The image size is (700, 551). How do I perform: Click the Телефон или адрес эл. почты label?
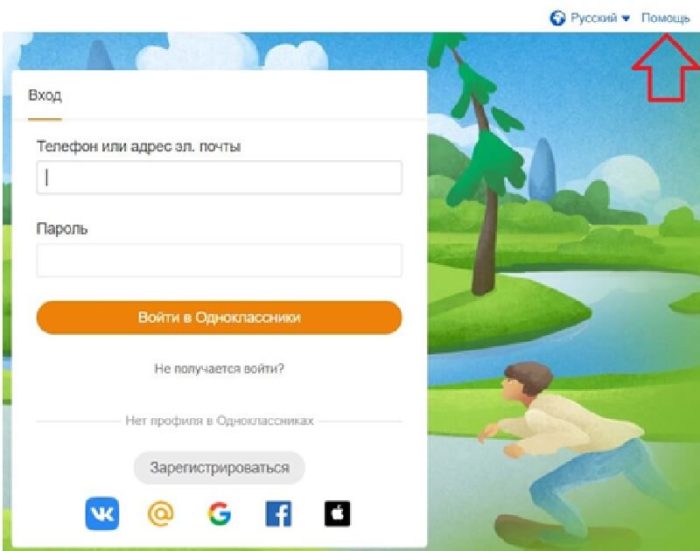click(x=139, y=146)
